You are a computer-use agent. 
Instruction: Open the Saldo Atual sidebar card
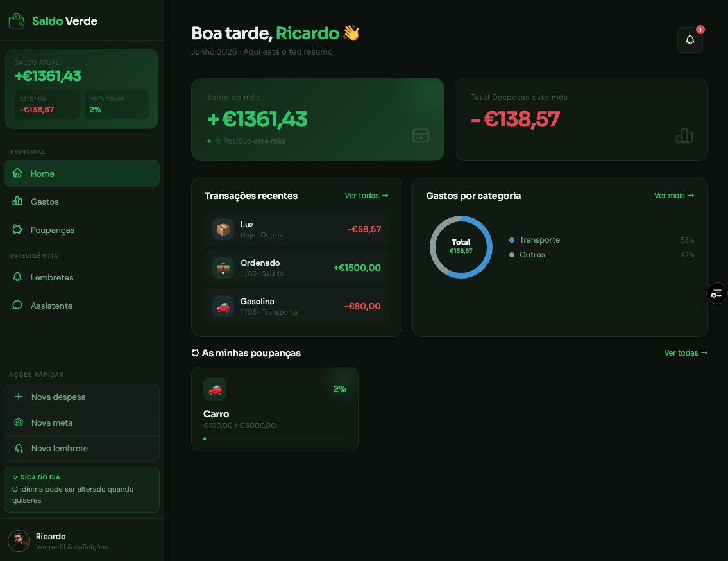81,89
